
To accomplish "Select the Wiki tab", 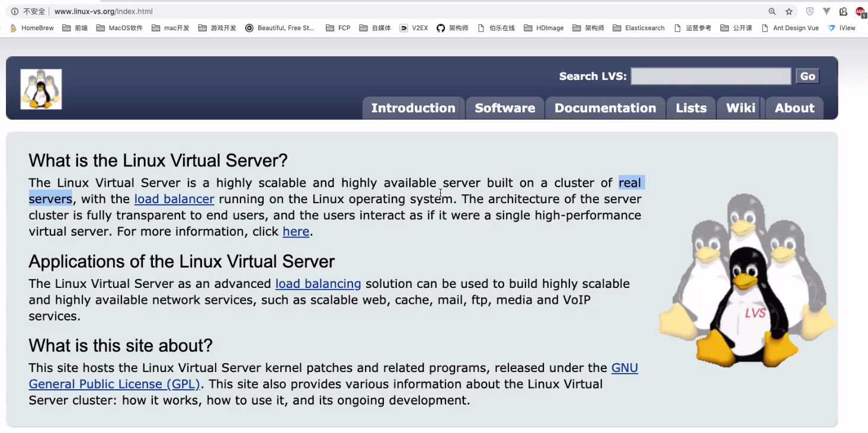I will 741,108.
